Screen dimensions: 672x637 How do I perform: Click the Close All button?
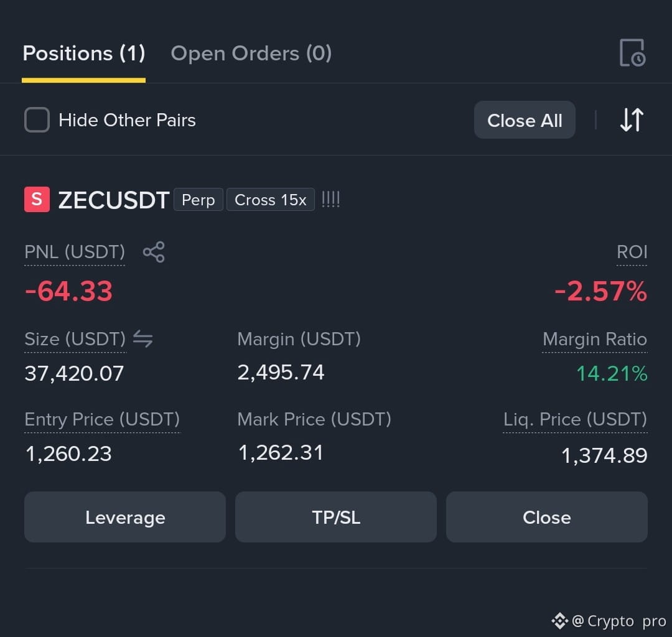[x=525, y=120]
